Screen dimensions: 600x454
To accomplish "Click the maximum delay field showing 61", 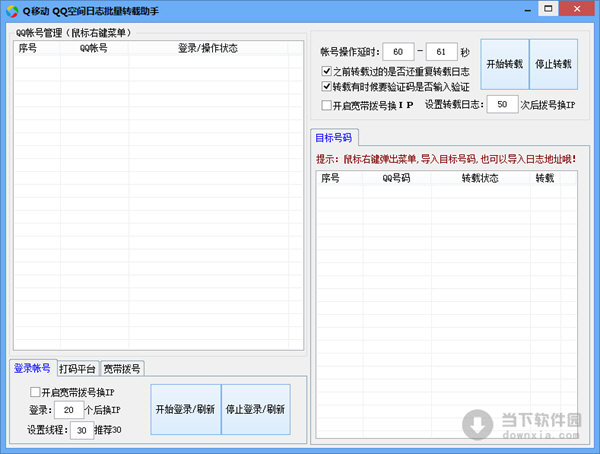I will [441, 51].
